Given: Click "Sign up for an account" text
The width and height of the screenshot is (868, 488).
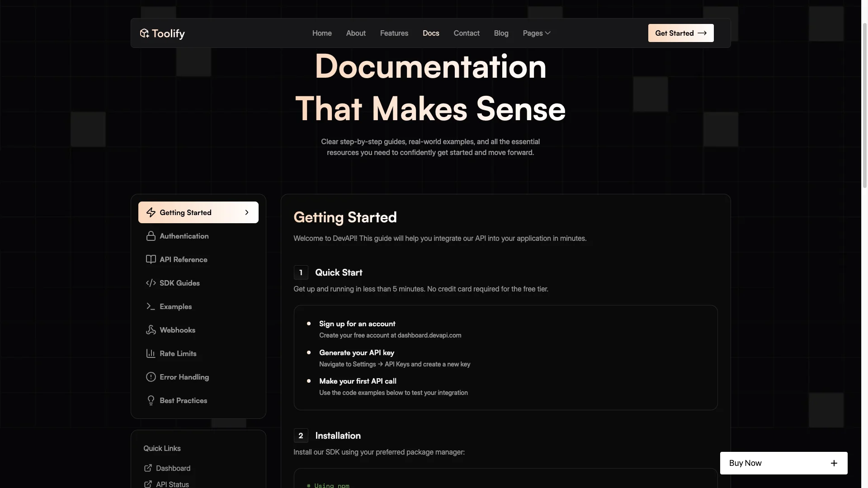Looking at the screenshot, I should (357, 324).
